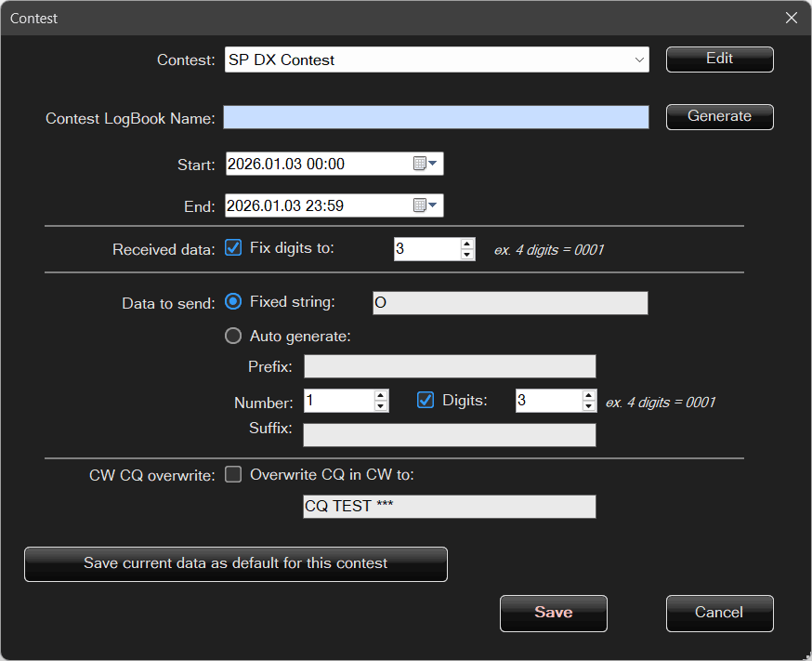Focus the Contest LogBook Name field
Image resolution: width=812 pixels, height=661 pixels.
pos(437,117)
